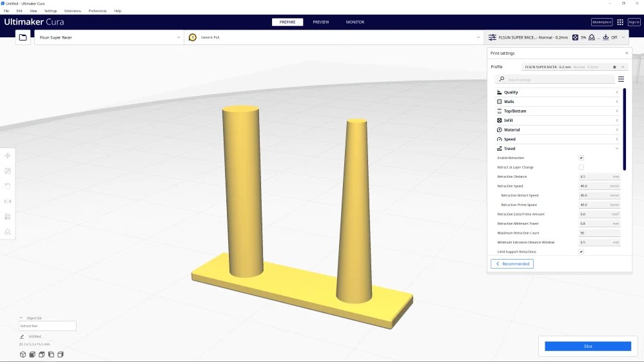Expand the Quality settings section
The width and height of the screenshot is (644, 362).
(558, 92)
